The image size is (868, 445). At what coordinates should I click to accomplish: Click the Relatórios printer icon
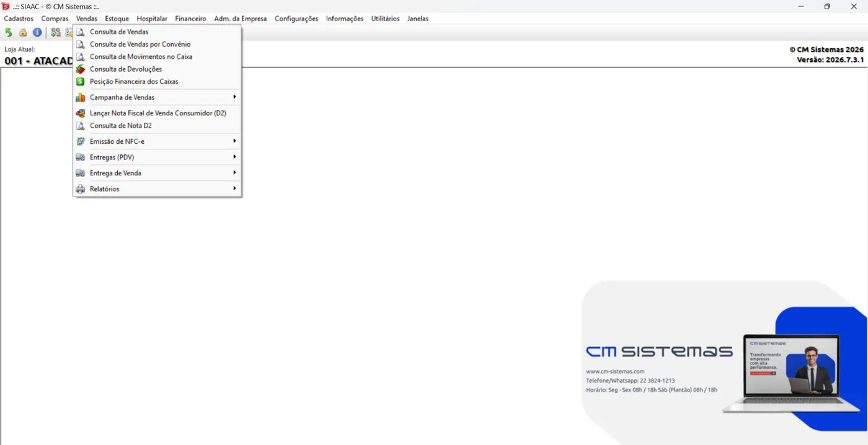(x=80, y=189)
